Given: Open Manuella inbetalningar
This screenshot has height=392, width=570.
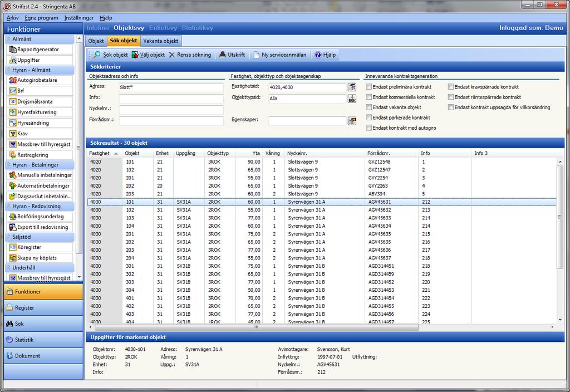Looking at the screenshot, I should click(40, 175).
